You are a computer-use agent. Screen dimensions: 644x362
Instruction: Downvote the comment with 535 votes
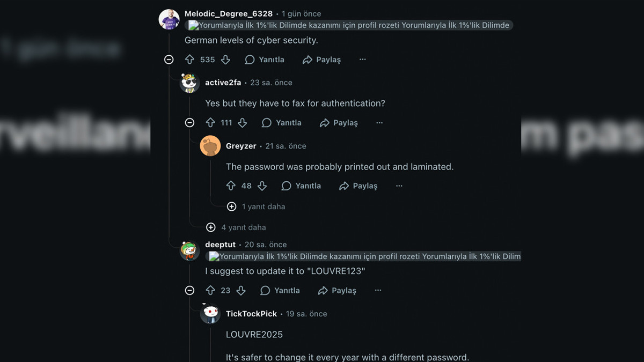[225, 60]
